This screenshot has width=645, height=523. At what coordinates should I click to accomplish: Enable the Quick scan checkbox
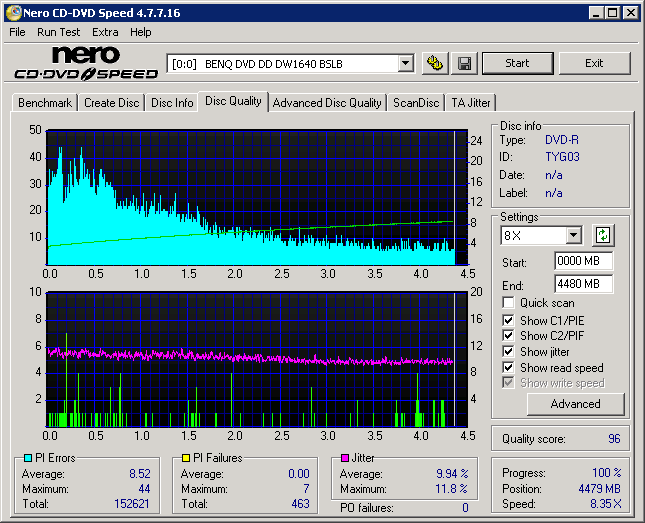coord(509,303)
